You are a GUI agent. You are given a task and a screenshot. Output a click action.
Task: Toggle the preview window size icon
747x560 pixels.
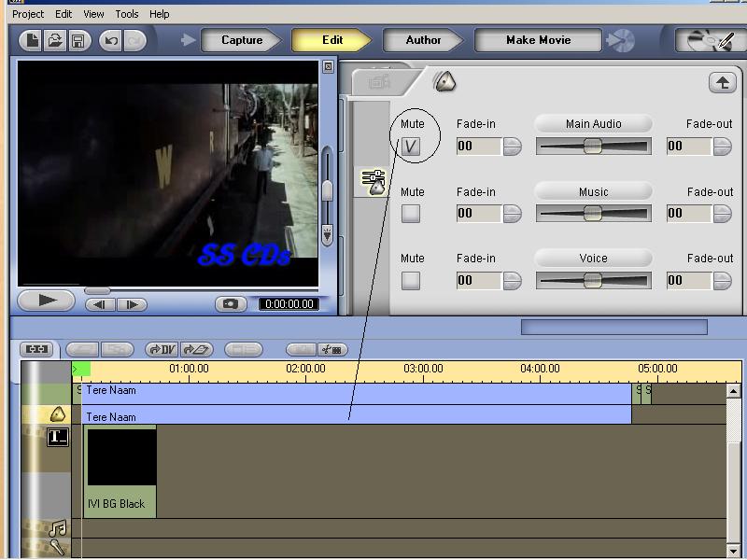(x=328, y=66)
